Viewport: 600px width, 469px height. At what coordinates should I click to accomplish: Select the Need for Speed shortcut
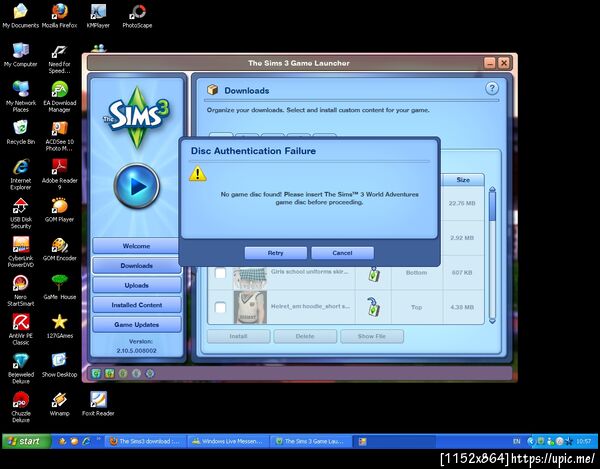(59, 58)
